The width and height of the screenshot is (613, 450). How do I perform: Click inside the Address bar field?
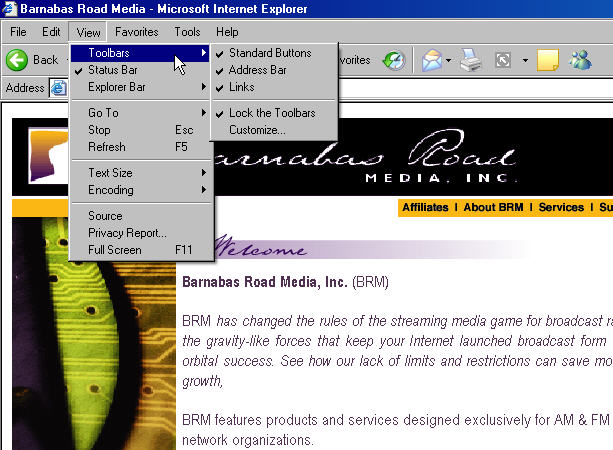475,88
